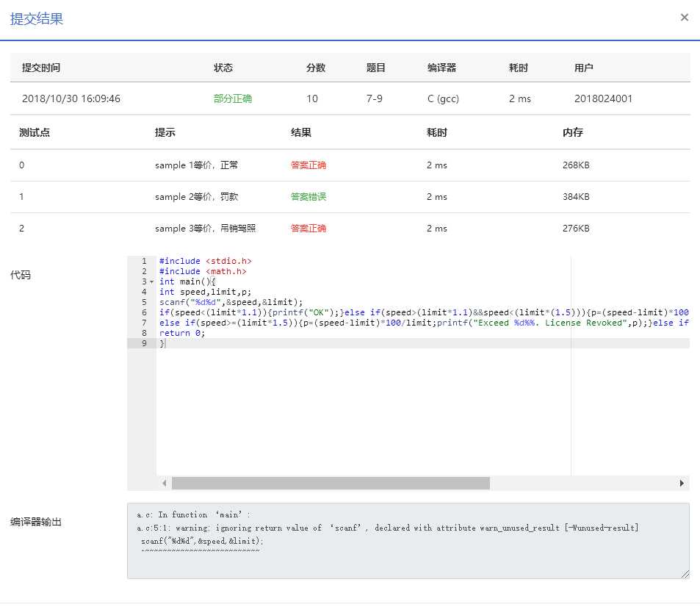The image size is (700, 610).
Task: Click the 编译器输出 label
Action: click(36, 522)
